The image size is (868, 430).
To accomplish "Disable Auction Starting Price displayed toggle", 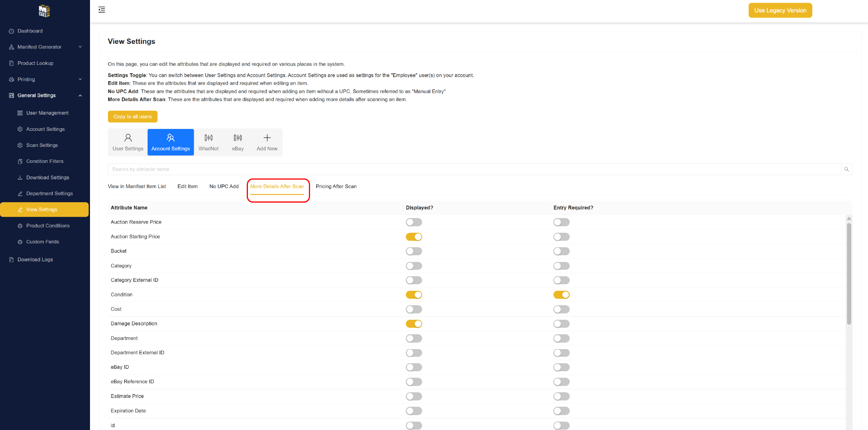I will click(414, 237).
